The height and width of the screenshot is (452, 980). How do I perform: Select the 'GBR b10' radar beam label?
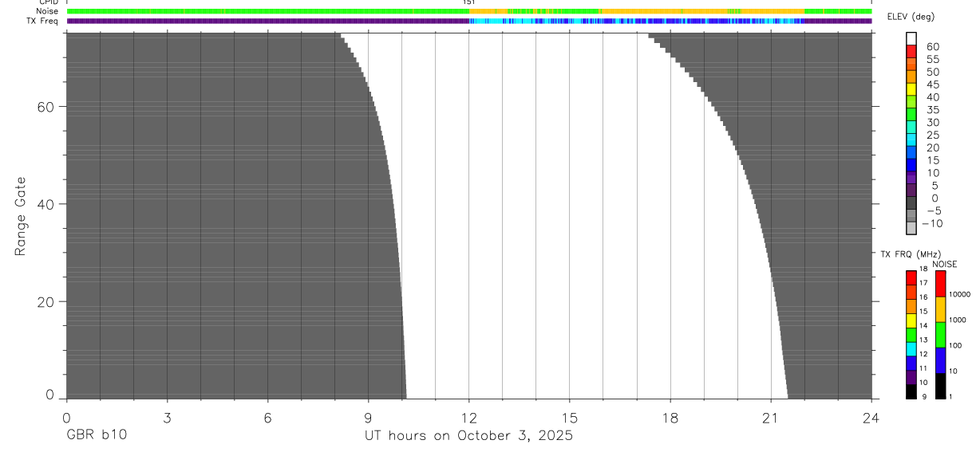point(96,436)
